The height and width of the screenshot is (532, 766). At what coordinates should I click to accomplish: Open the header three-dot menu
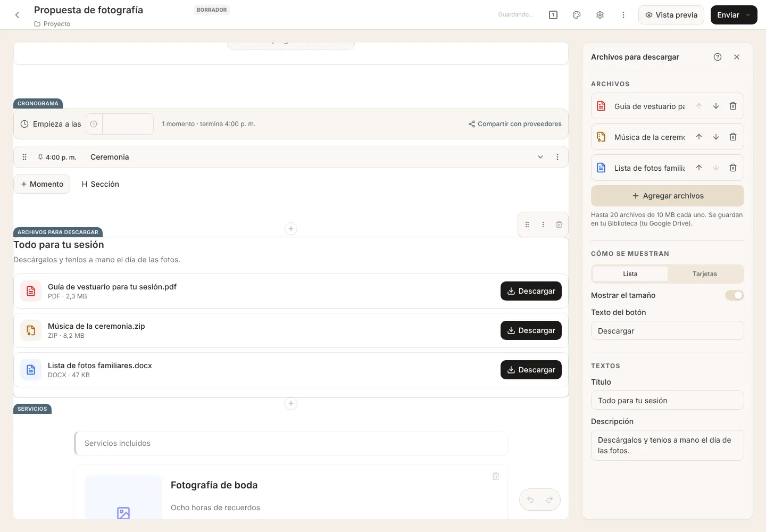coord(623,15)
